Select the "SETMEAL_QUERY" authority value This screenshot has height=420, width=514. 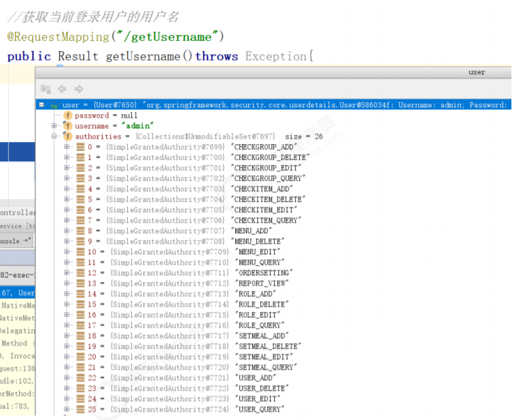pos(267,367)
